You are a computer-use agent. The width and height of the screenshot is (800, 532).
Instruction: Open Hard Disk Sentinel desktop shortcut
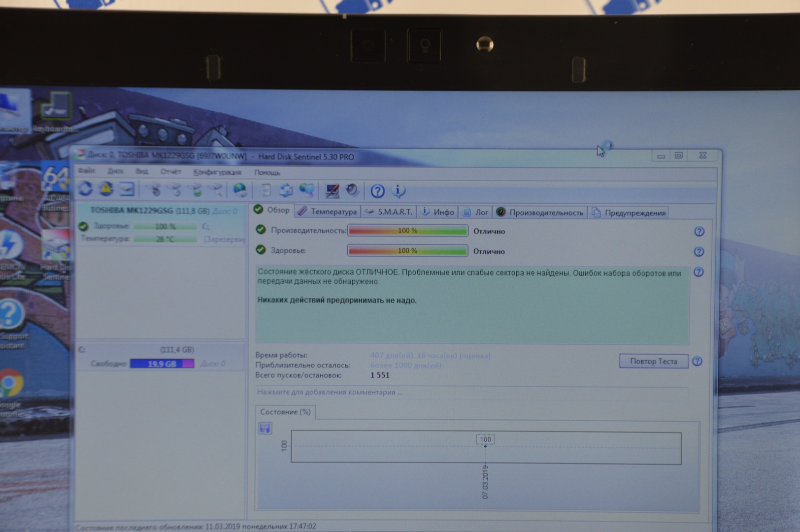point(56,255)
